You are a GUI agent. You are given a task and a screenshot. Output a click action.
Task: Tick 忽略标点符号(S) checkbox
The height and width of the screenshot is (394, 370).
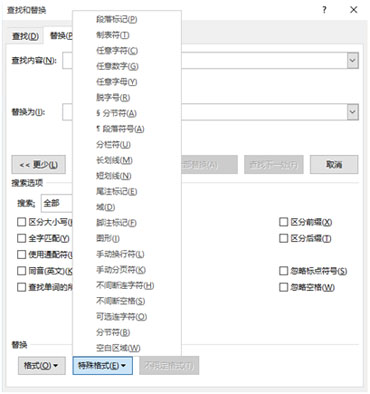coord(283,271)
